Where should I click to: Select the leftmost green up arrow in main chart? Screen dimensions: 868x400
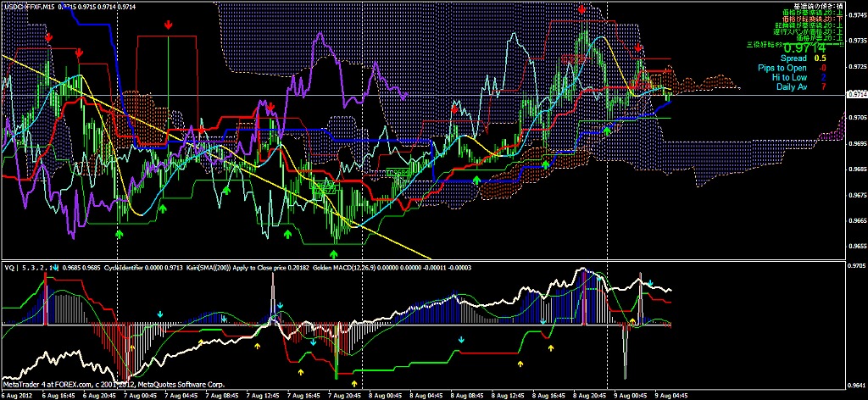pos(120,231)
